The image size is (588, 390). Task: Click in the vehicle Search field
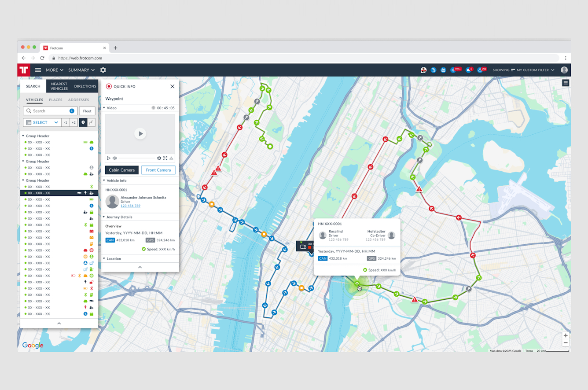tap(50, 111)
